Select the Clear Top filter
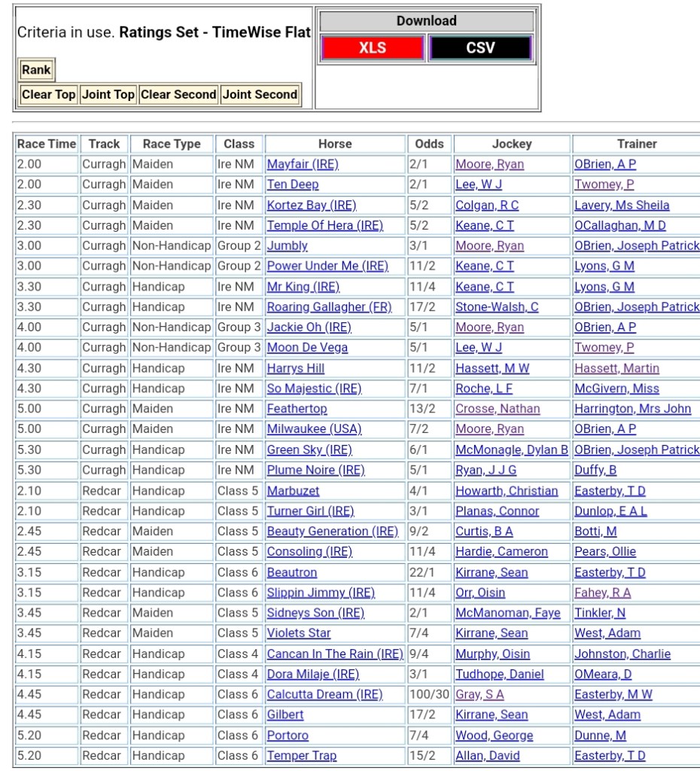The height and width of the screenshot is (771, 700). pos(48,95)
